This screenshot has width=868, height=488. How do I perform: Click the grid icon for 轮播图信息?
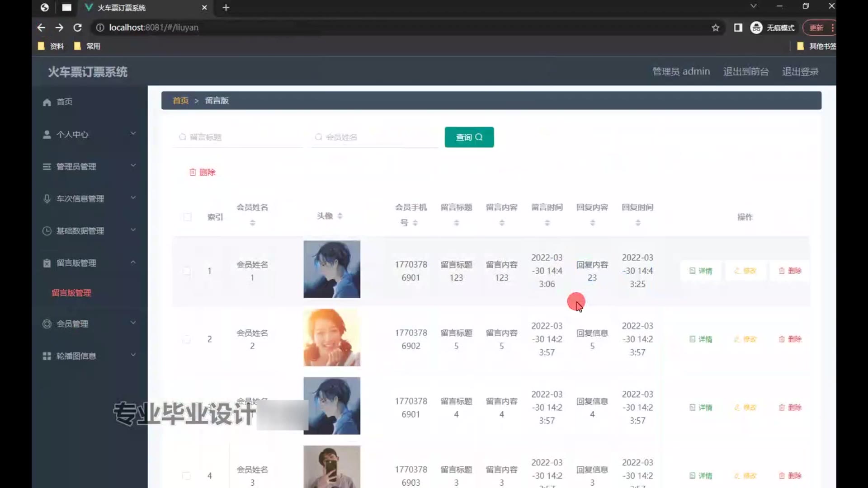pyautogui.click(x=47, y=356)
